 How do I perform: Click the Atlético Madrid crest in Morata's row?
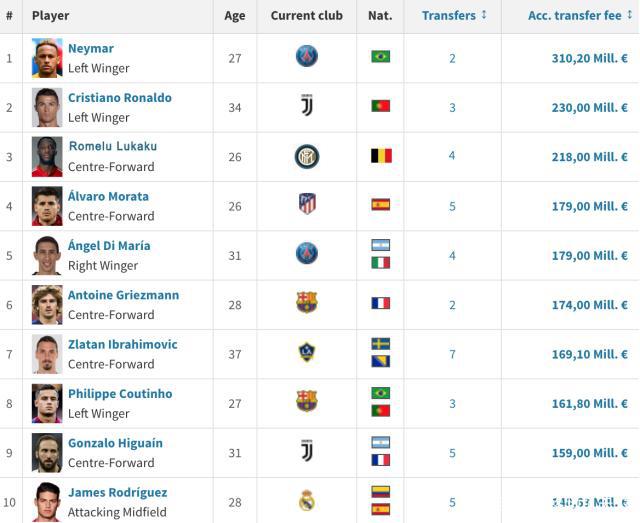(x=307, y=204)
